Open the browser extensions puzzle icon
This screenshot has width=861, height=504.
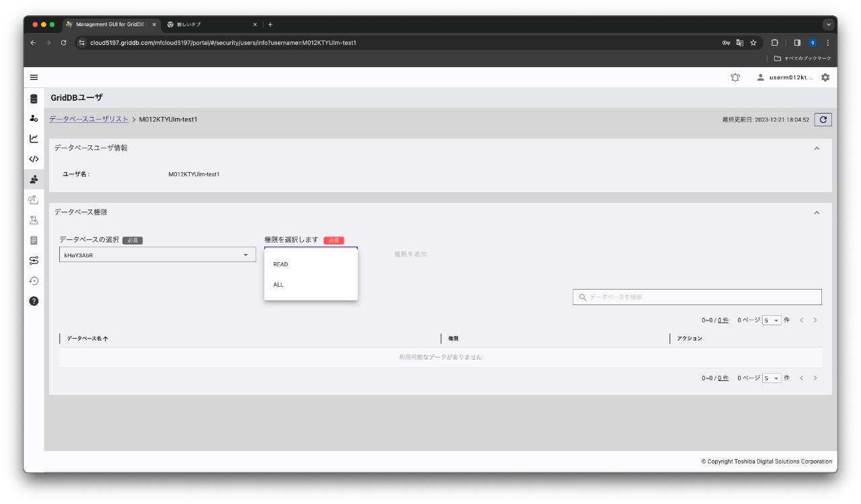pos(774,42)
